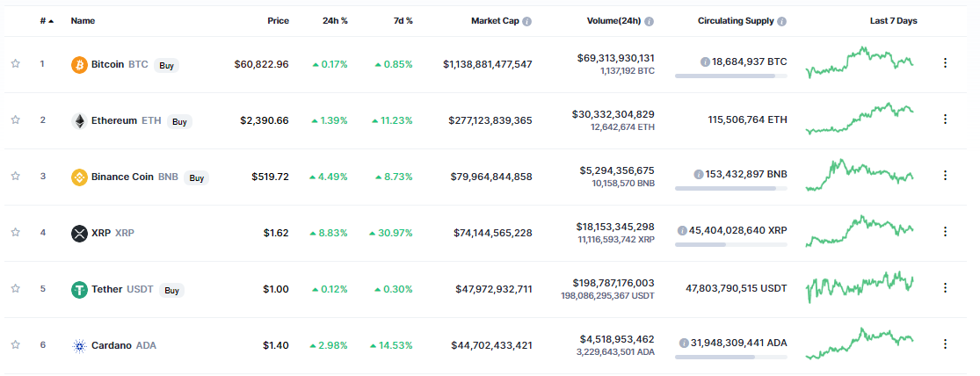Click XRP circulating supply progress bar

pyautogui.click(x=730, y=244)
